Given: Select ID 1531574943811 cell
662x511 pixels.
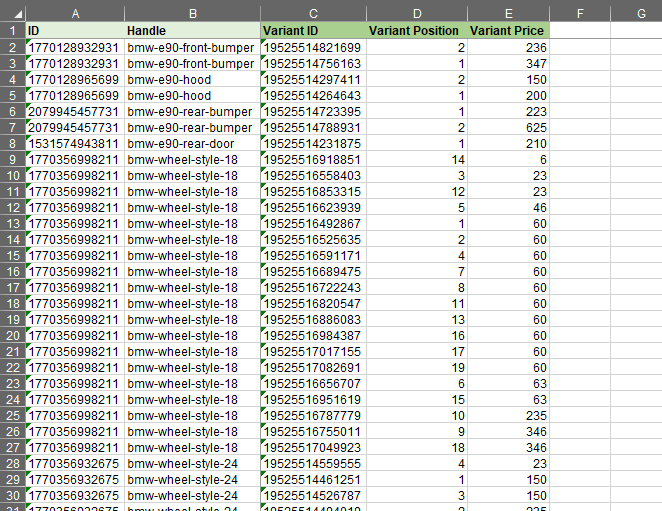Looking at the screenshot, I should click(75, 144).
